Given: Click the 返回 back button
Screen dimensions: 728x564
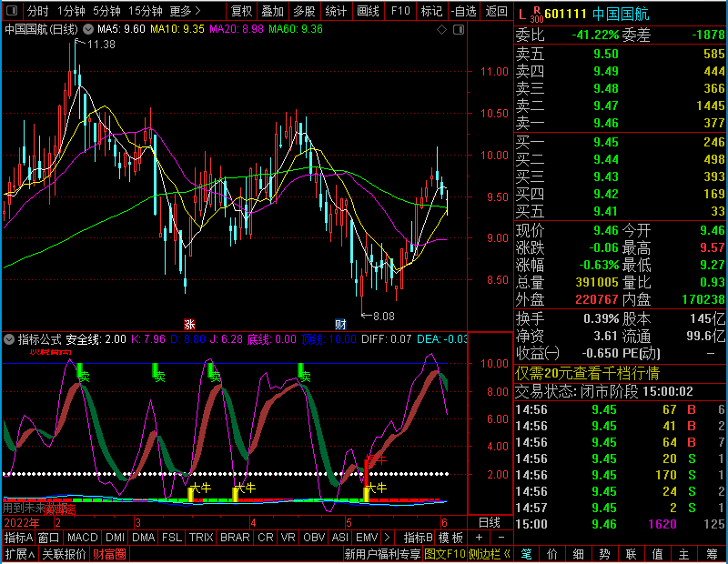Looking at the screenshot, I should (496, 11).
